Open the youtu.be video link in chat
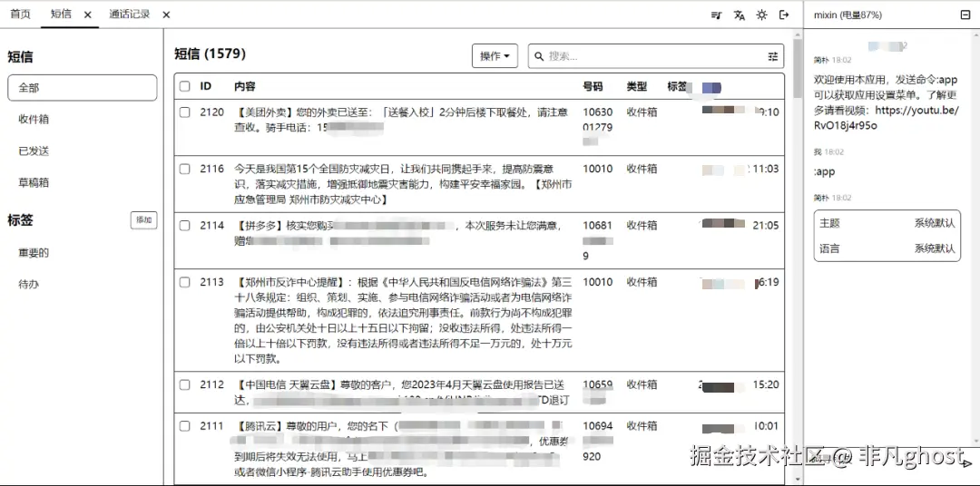 point(886,118)
